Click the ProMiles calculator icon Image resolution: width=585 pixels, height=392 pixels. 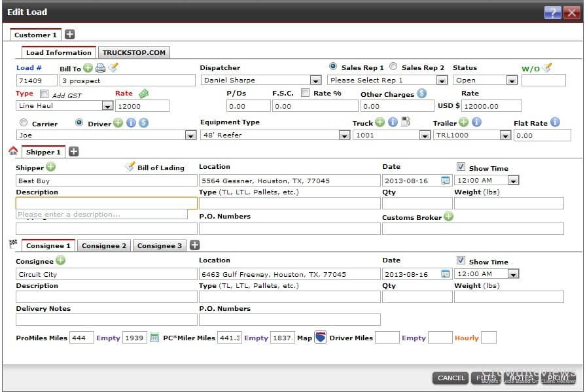154,338
